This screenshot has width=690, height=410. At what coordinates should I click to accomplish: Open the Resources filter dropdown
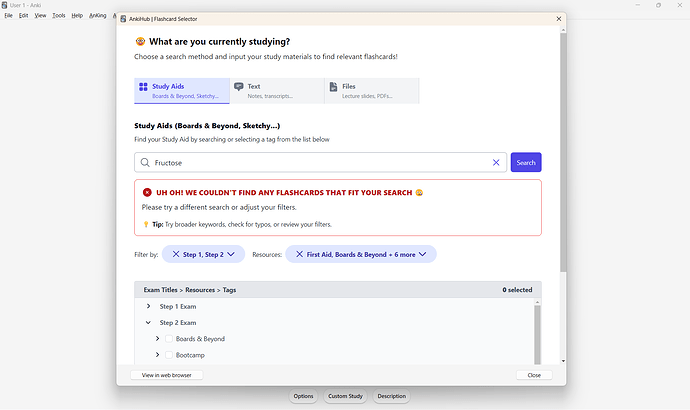pyautogui.click(x=422, y=254)
